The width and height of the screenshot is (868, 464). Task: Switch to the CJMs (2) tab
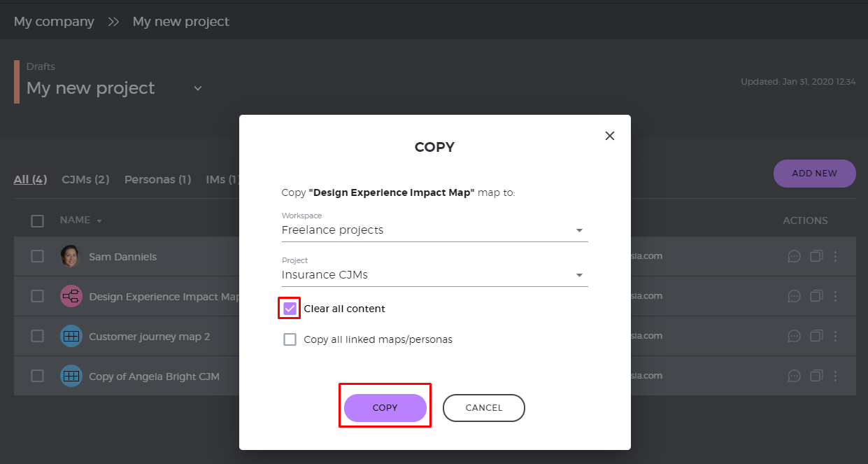(x=85, y=180)
